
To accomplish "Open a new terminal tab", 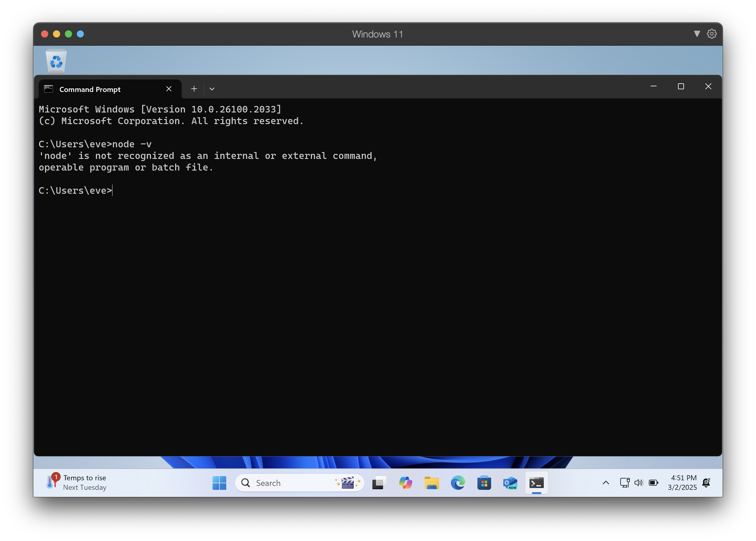I will point(194,89).
